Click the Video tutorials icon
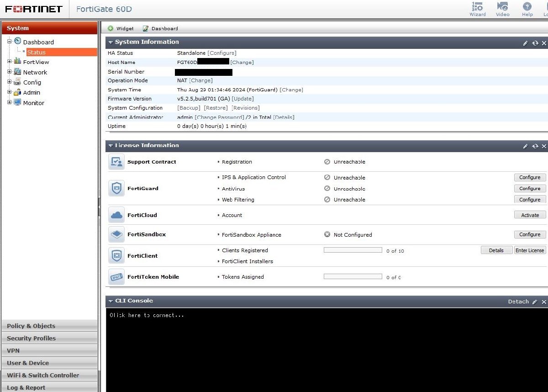 [502, 7]
